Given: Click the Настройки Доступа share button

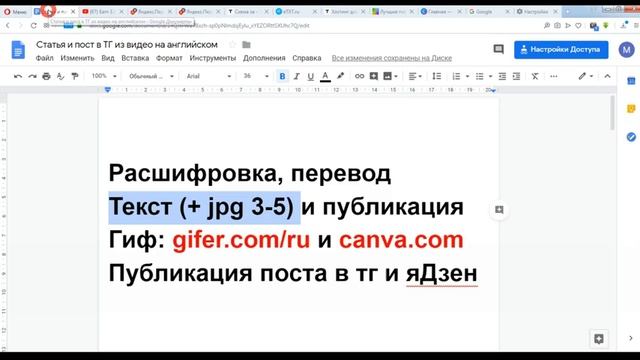Looking at the screenshot, I should point(561,49).
